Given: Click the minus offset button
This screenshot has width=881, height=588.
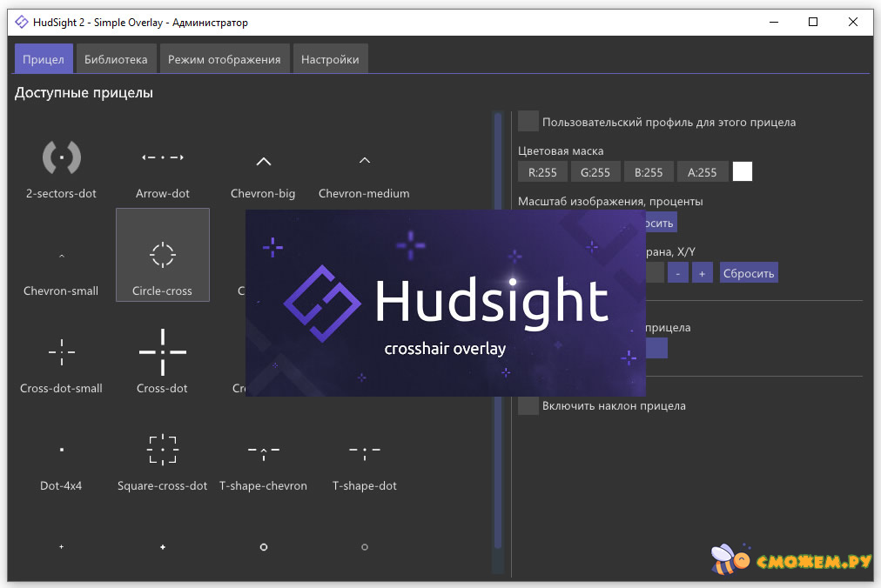Looking at the screenshot, I should (677, 273).
